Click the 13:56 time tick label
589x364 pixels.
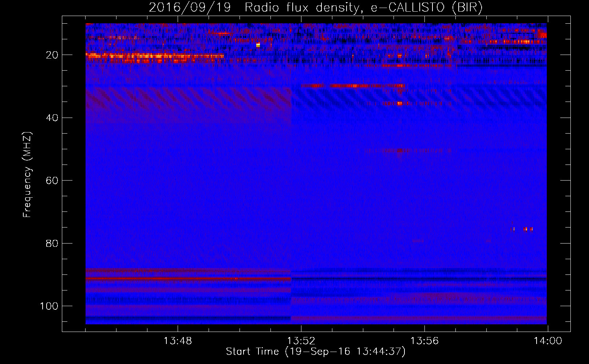pos(424,341)
